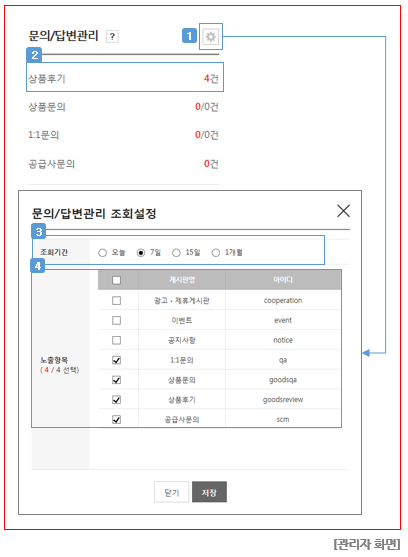The height and width of the screenshot is (557, 408).
Task: Click the help question mark icon
Action: 112,36
